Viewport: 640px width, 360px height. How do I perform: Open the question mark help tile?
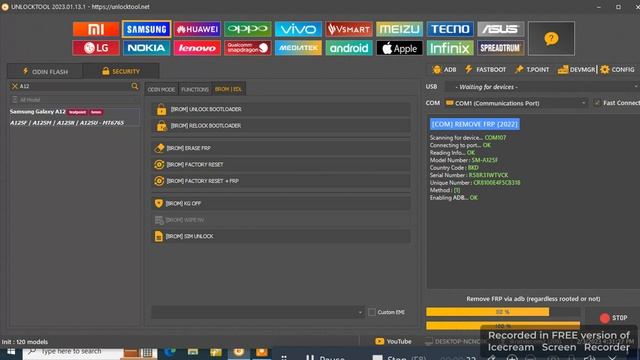(551, 38)
